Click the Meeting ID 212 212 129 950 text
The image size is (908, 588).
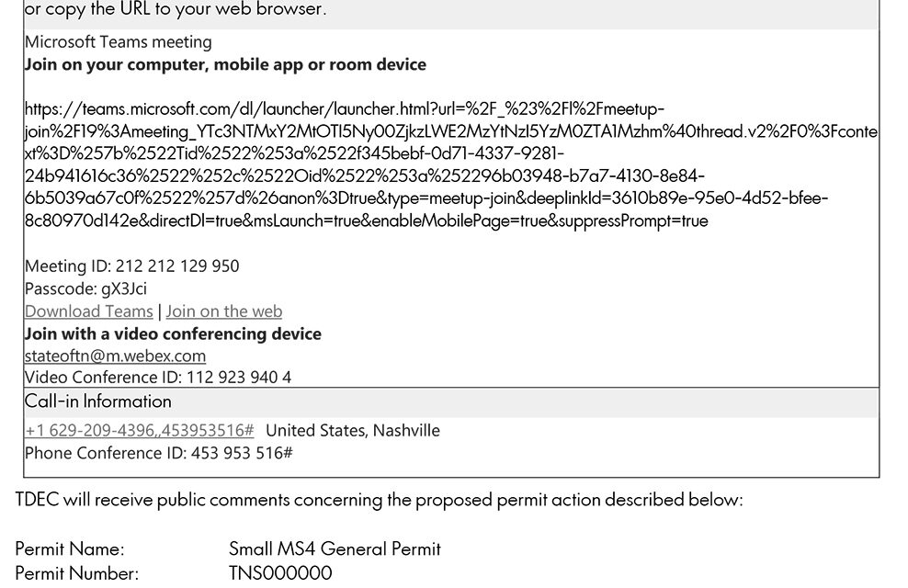132,266
